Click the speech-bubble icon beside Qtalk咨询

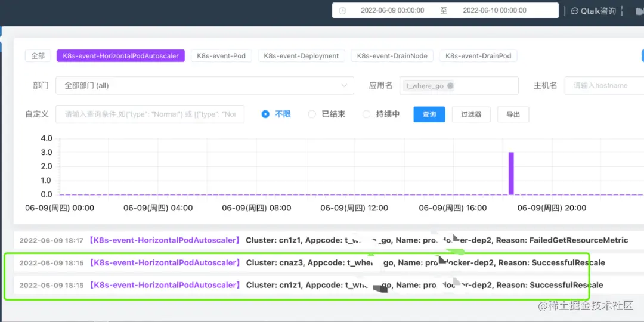pos(575,11)
